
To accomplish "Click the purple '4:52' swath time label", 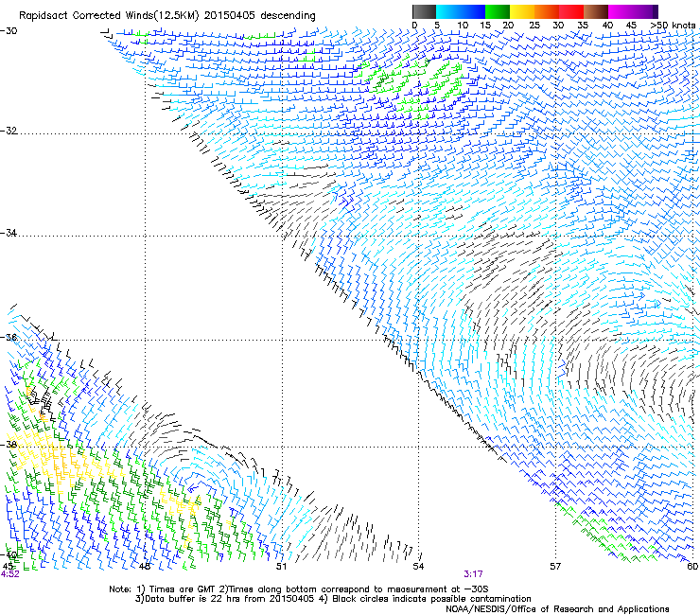I will tap(9, 574).
